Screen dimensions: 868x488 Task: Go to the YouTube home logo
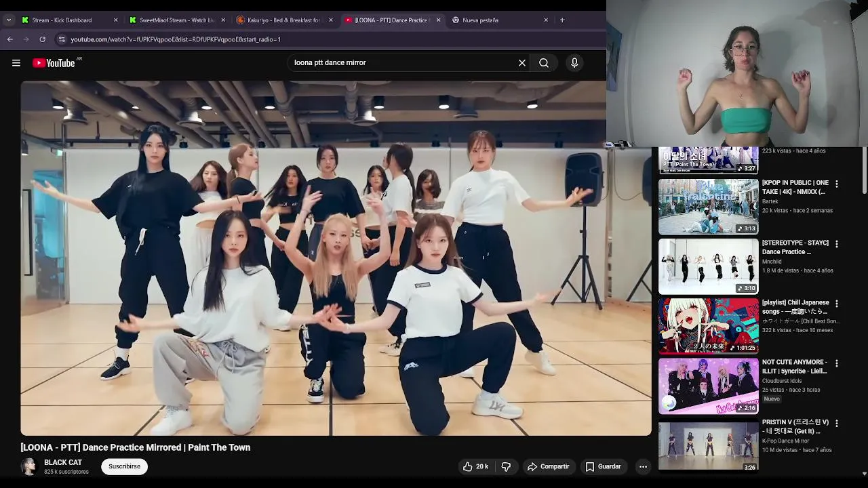point(54,63)
